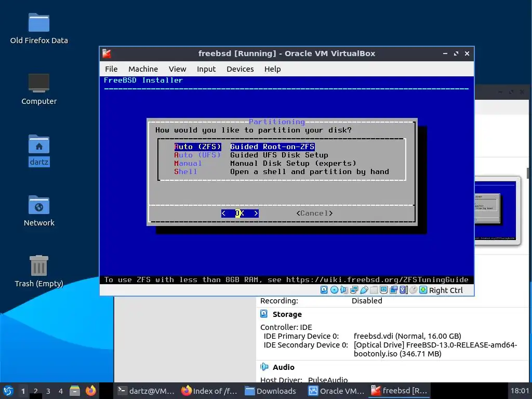This screenshot has width=532, height=399.
Task: Click the shared folders status icon
Action: [x=374, y=290]
